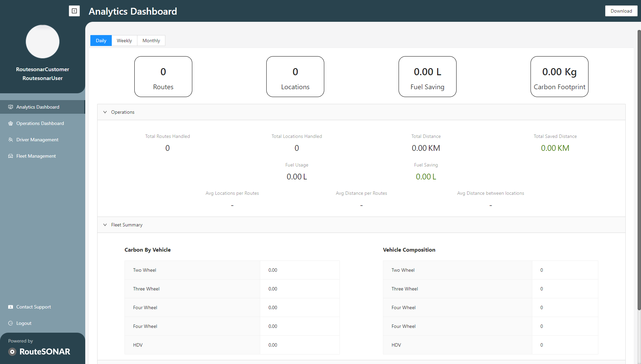Select the Daily tab

[x=101, y=41]
